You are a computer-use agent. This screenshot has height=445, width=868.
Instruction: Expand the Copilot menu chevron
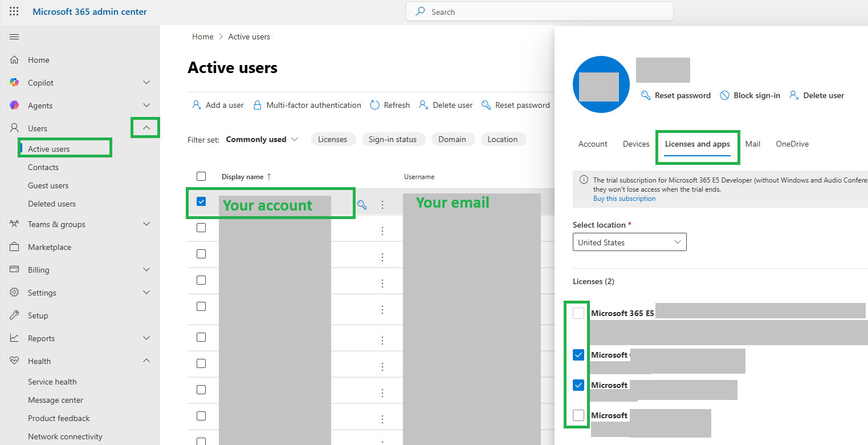pos(146,83)
